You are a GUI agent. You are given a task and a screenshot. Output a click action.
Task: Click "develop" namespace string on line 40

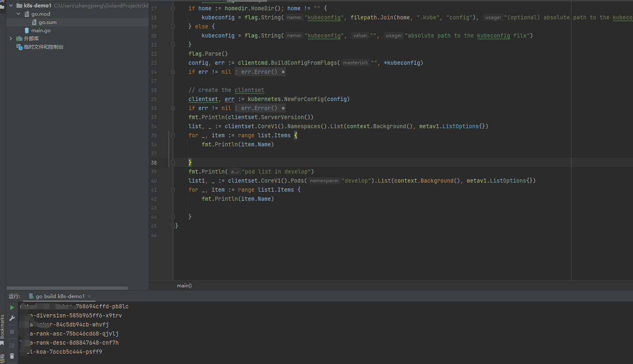coord(356,181)
